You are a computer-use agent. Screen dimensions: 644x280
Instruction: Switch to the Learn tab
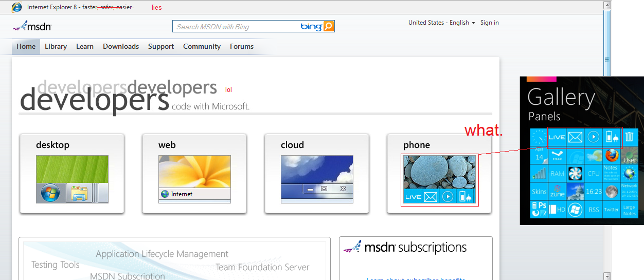pos(85,46)
